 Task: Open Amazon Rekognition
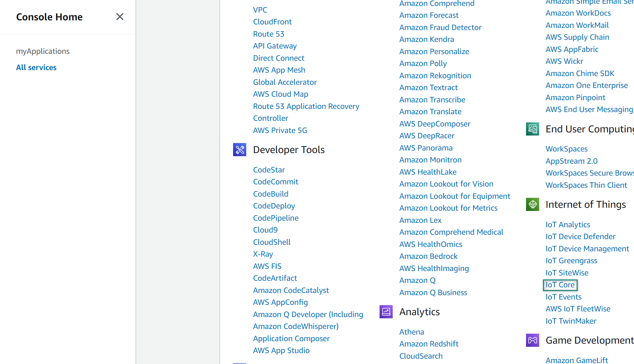[435, 75]
